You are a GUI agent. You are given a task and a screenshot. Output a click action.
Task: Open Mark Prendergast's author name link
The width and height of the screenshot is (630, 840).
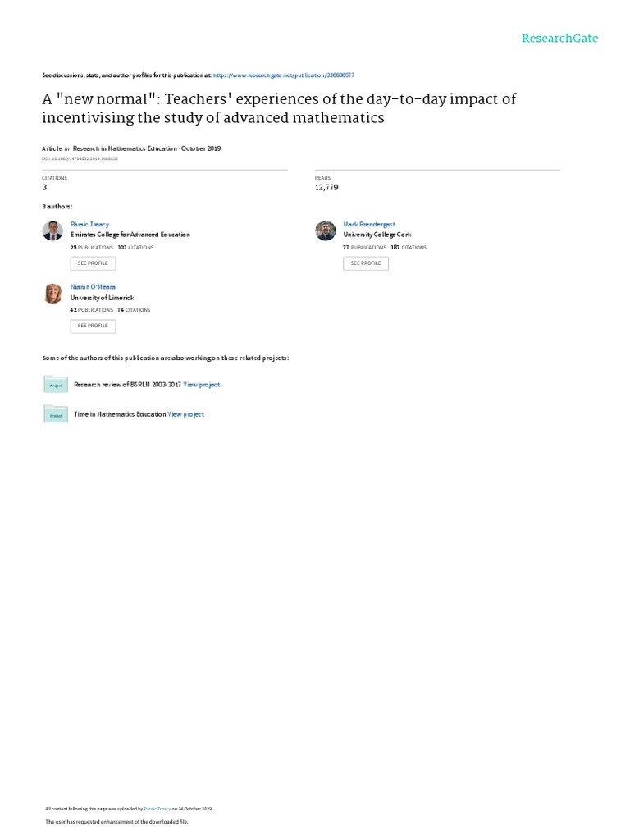(x=368, y=224)
